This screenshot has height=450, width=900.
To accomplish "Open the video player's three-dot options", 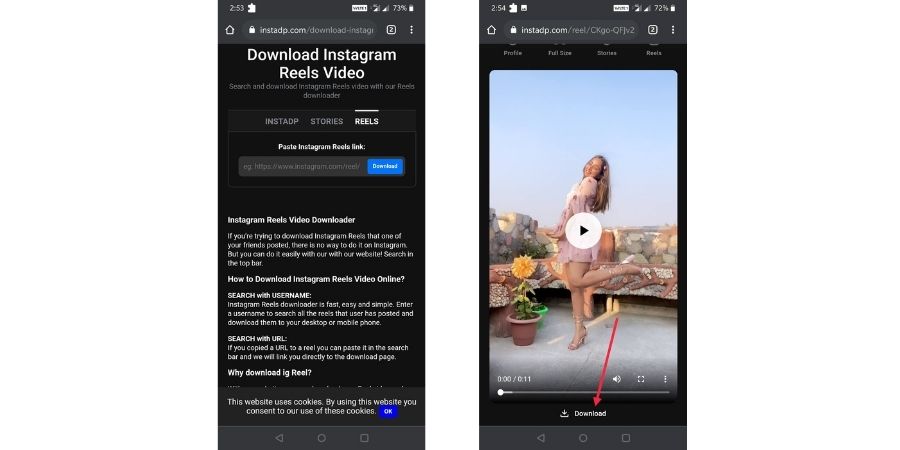I will [x=665, y=379].
